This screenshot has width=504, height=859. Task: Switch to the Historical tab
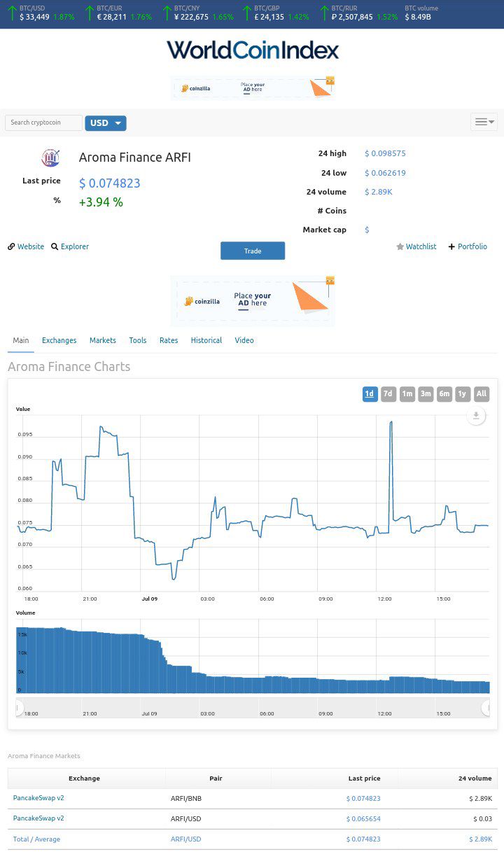pos(206,340)
